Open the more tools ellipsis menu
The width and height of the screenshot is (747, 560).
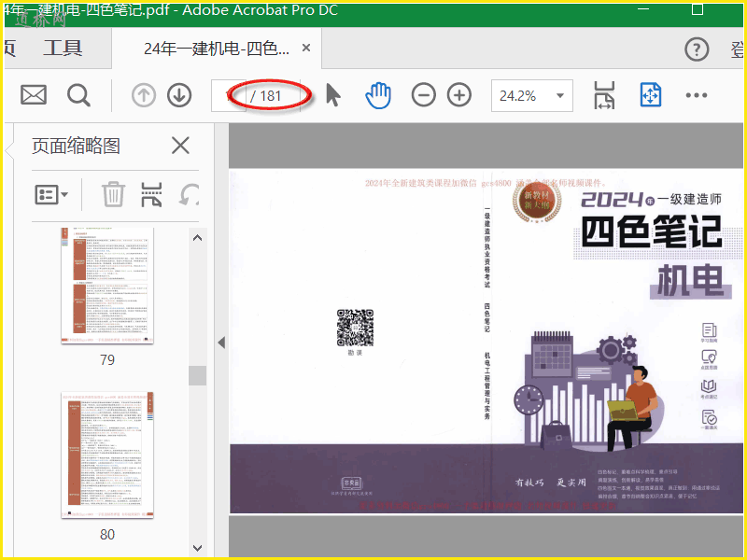(696, 95)
